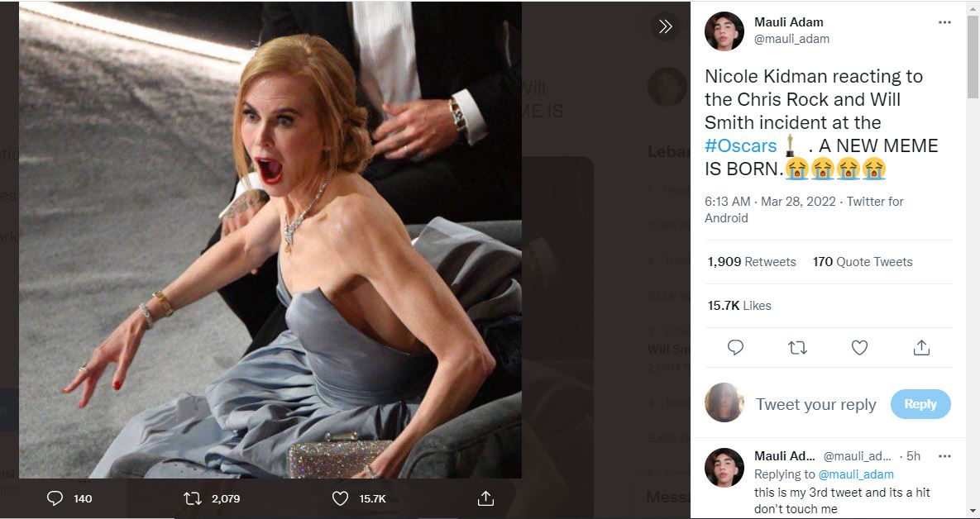Open more options on the reply tweet
This screenshot has width=980, height=519.
pos(944,456)
